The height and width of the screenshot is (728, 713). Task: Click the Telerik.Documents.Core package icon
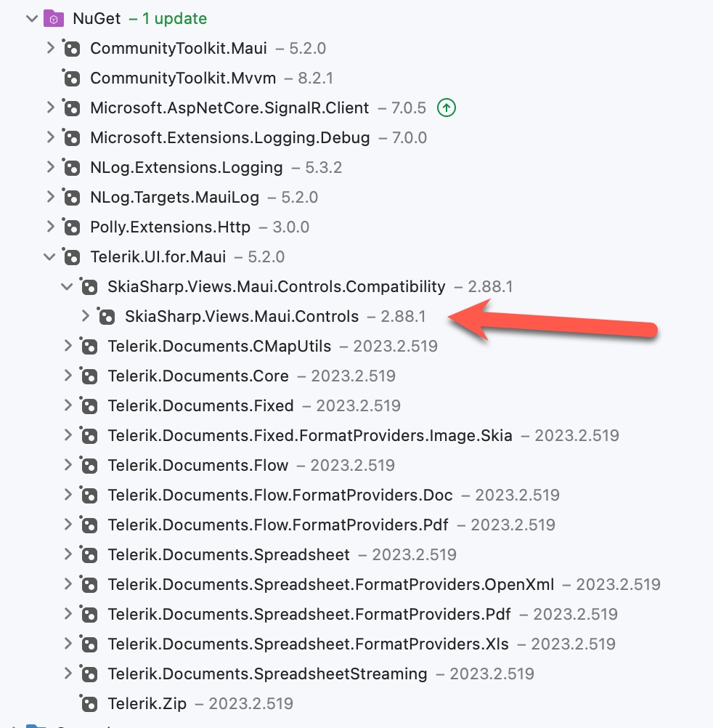(x=89, y=376)
